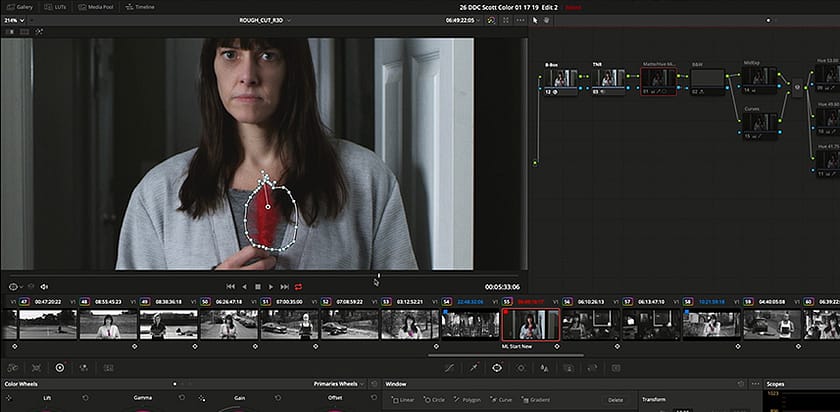Click the timeline horizontal scrollbar

506,355
